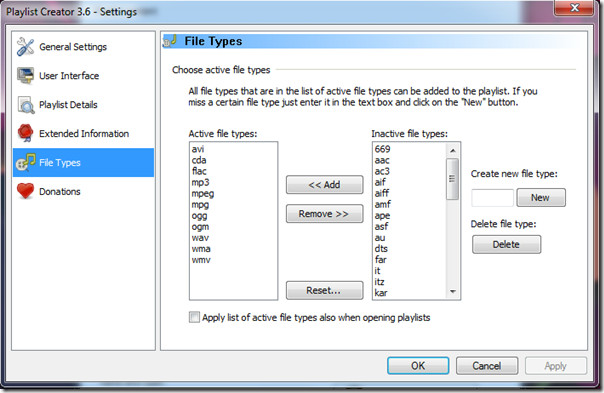
Task: Click the New button
Action: click(541, 198)
